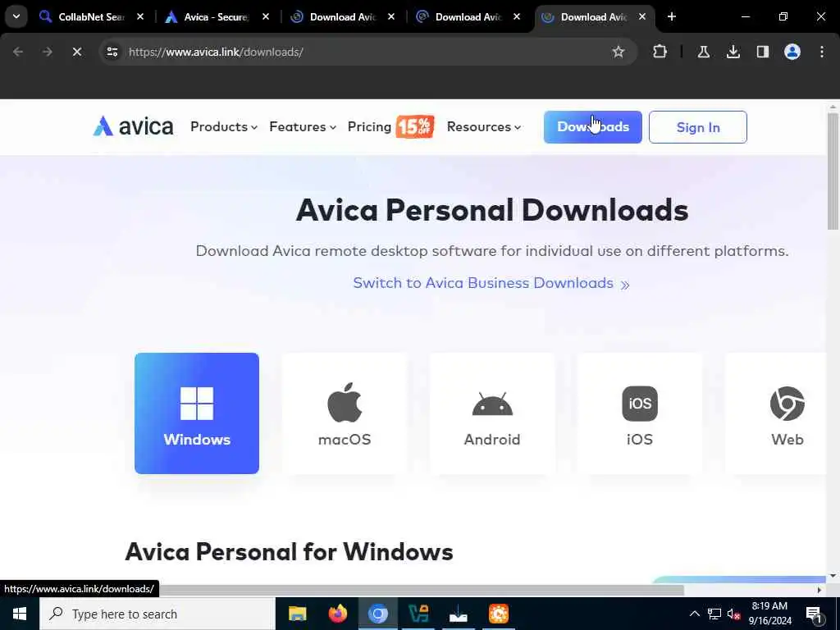840x630 pixels.
Task: Bookmark this page with star icon
Action: click(619, 52)
